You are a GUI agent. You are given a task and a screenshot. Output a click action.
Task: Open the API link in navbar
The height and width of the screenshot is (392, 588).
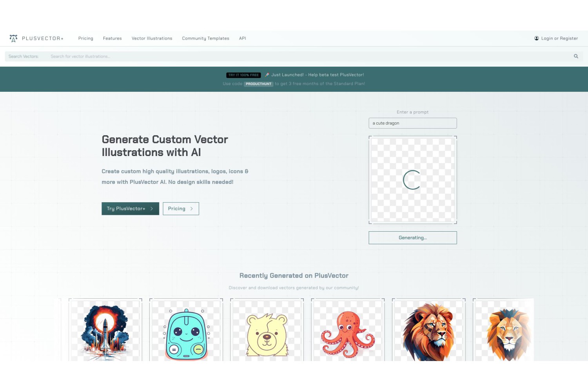tap(243, 38)
